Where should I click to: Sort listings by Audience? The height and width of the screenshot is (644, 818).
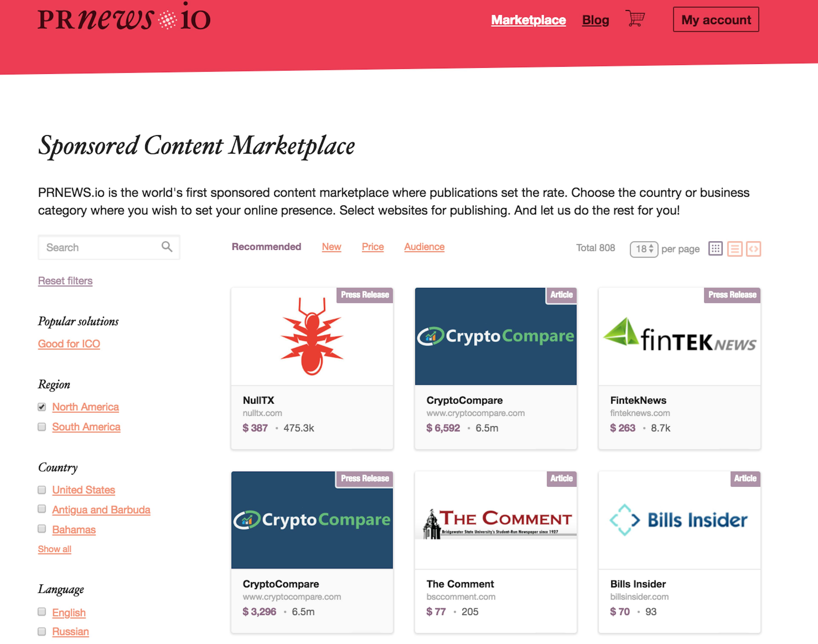coord(424,247)
